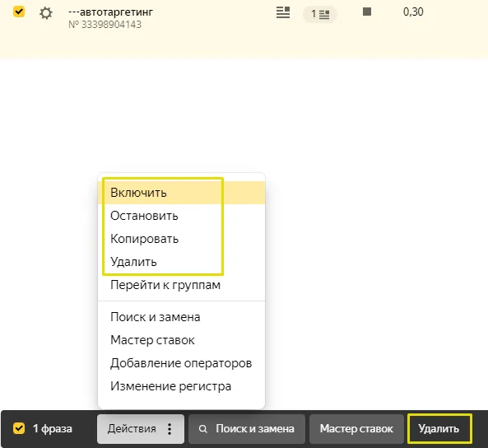Click the square stopped-status icon

point(367,12)
